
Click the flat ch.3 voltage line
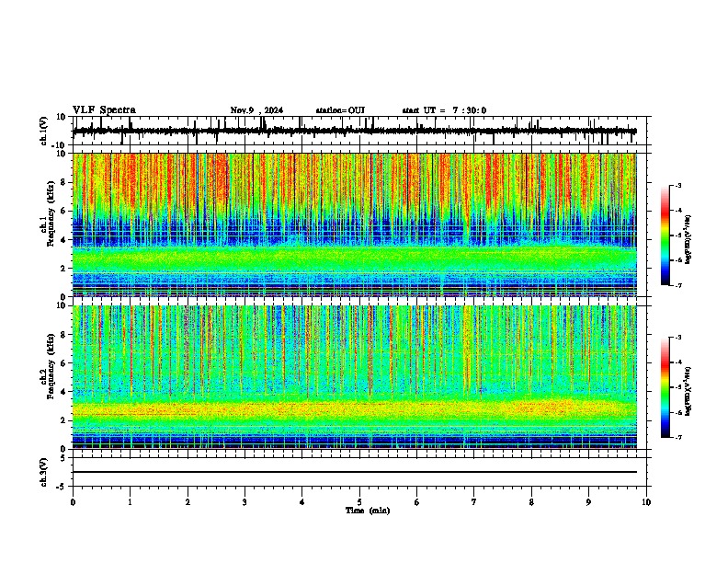click(x=354, y=472)
